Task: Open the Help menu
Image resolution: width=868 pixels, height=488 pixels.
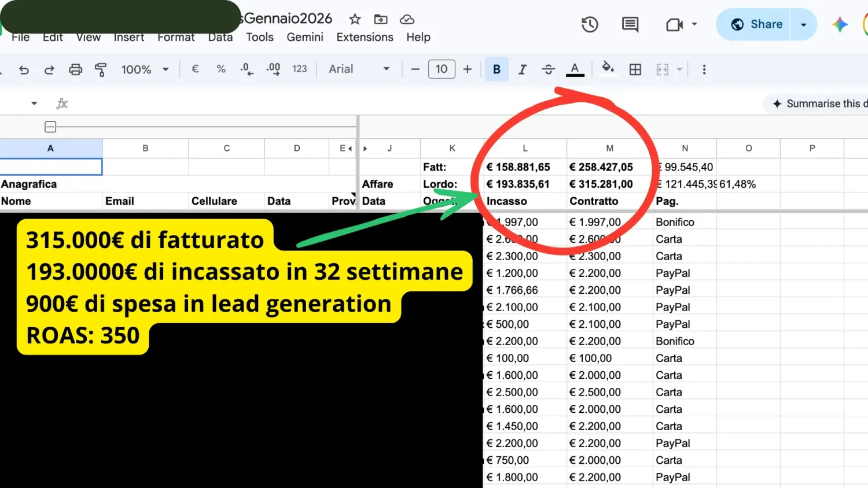Action: tap(418, 37)
